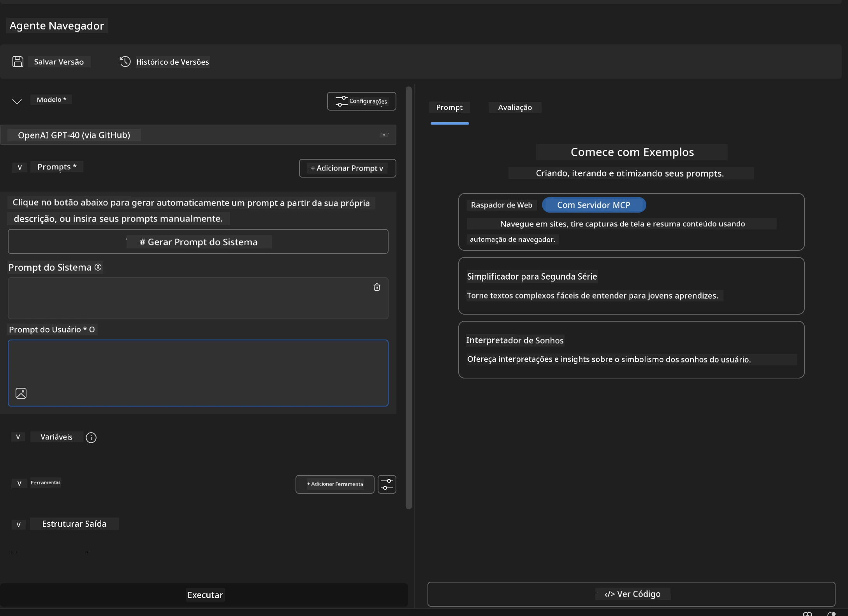Click the Executar button
This screenshot has height=616, width=848.
pos(204,595)
